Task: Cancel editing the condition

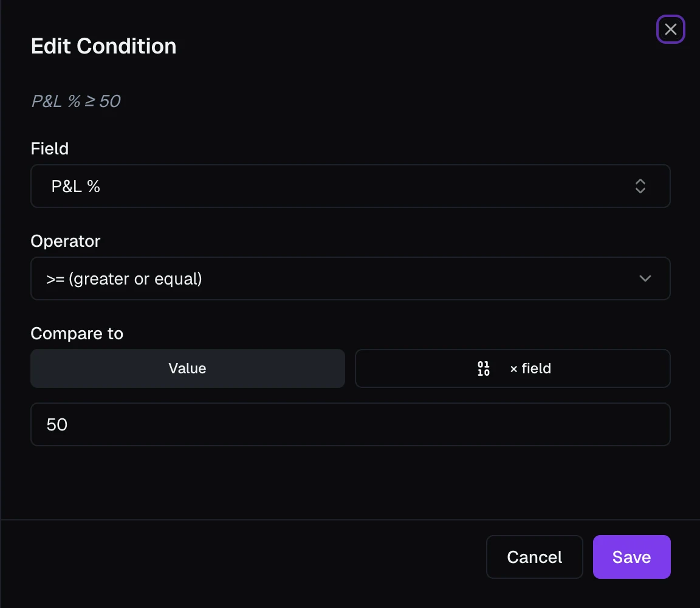Action: (534, 557)
